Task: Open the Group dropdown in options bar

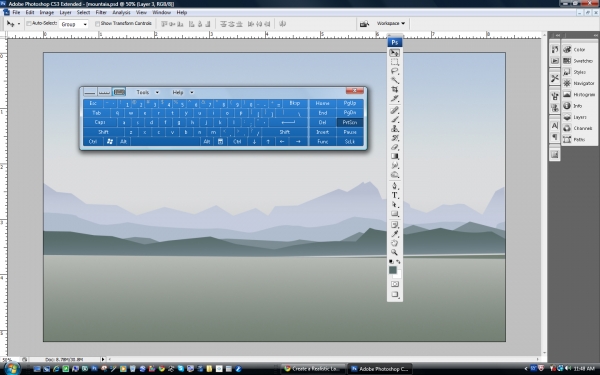Action: tap(73, 24)
